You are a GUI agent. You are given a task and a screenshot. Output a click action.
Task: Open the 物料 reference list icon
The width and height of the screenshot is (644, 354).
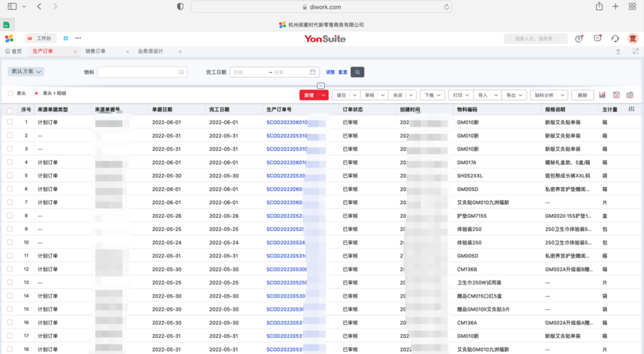[x=181, y=72]
